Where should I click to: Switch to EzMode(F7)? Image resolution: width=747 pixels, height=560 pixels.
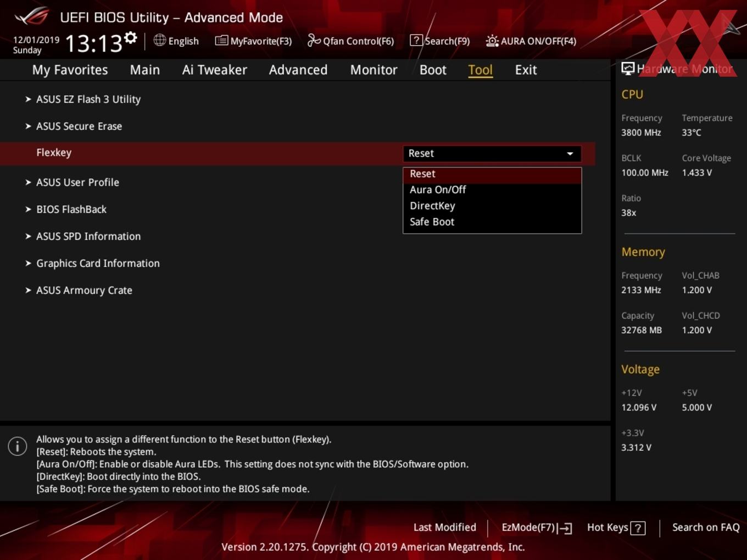point(537,528)
